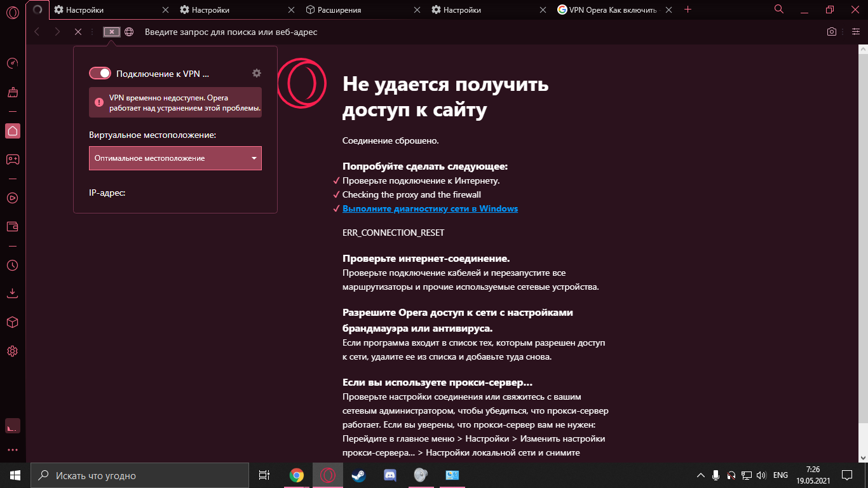The width and height of the screenshot is (868, 488).
Task: Take a snapshot with the camera icon
Action: 832,32
